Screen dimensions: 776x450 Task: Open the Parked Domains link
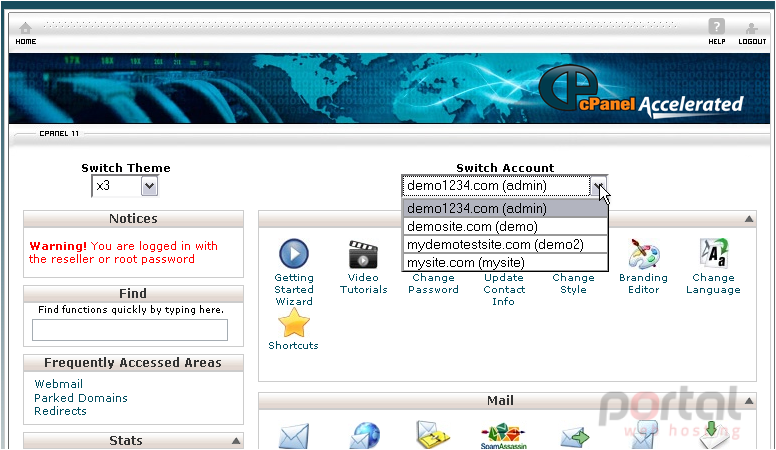pyautogui.click(x=81, y=398)
